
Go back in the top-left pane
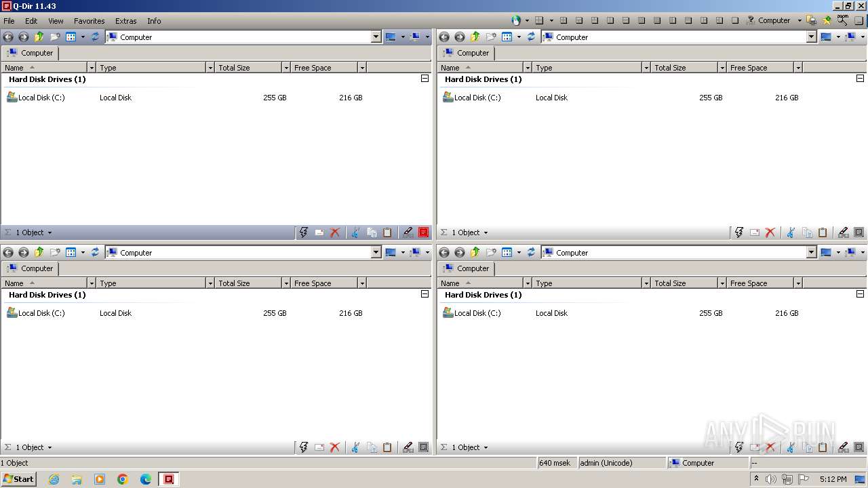pyautogui.click(x=8, y=37)
